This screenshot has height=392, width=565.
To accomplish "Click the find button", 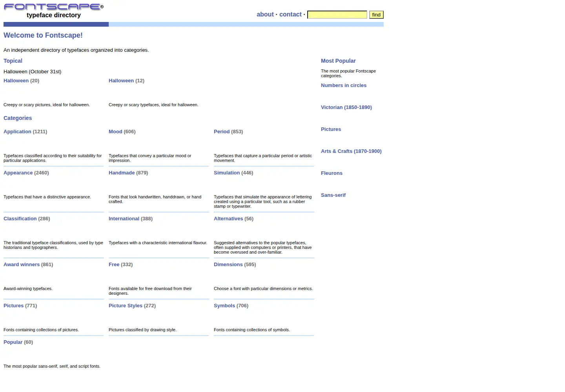I will pyautogui.click(x=376, y=15).
